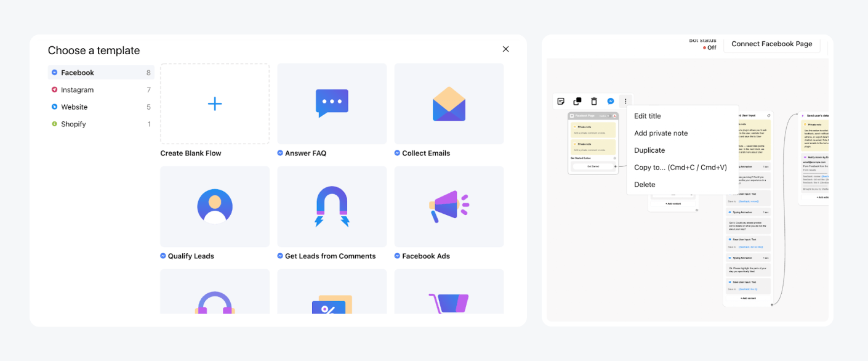The image size is (868, 361).
Task: Click Edit title in the context menu
Action: 647,115
